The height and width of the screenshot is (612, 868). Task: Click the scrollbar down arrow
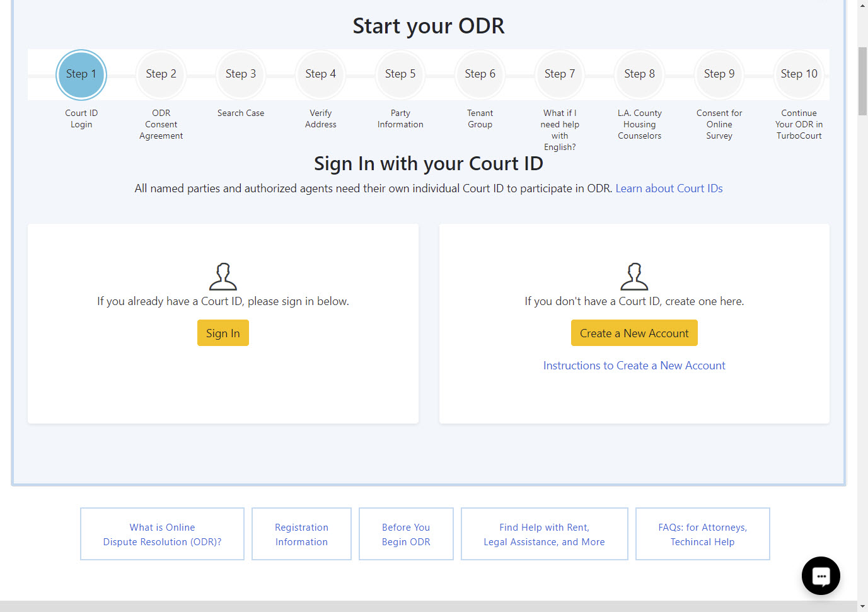tap(862, 606)
